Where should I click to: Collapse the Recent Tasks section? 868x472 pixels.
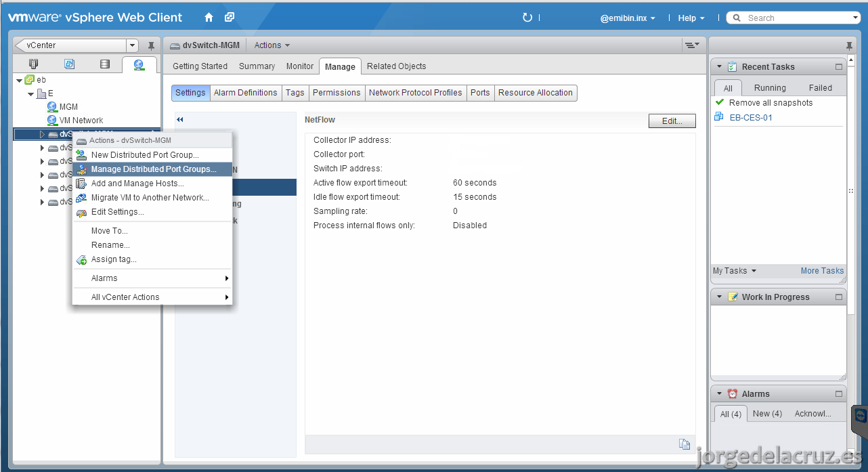click(x=719, y=67)
